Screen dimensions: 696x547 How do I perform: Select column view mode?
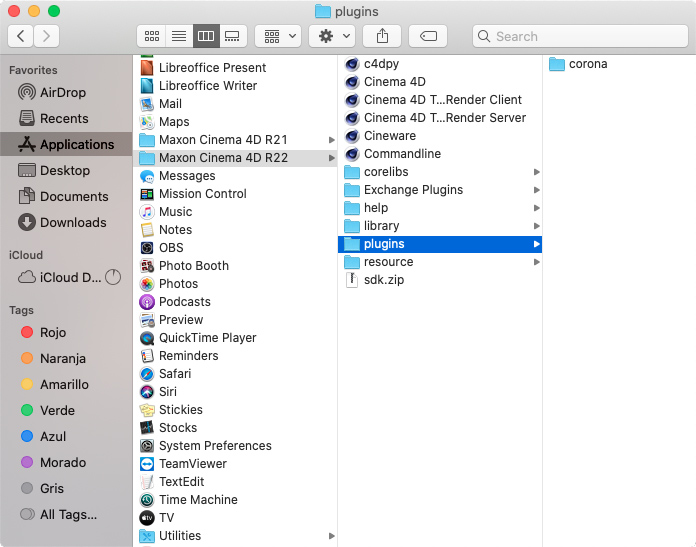pyautogui.click(x=206, y=36)
